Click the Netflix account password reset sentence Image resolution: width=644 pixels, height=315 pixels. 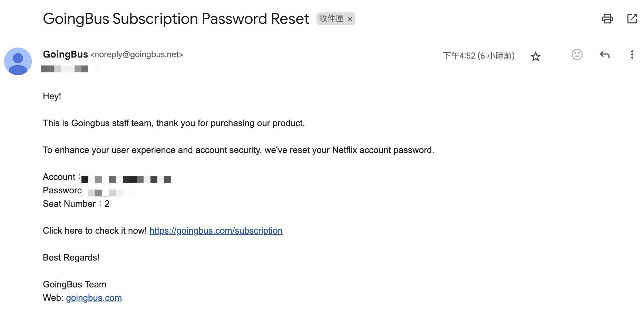coord(238,150)
